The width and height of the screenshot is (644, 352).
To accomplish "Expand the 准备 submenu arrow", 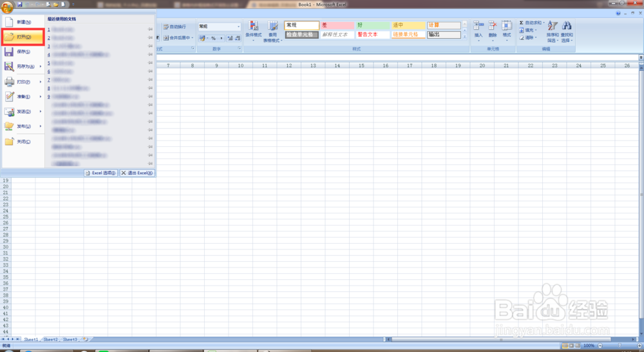I will click(x=41, y=97).
